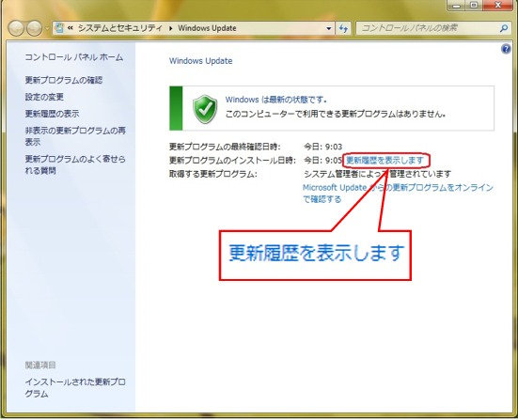Screen dimensions: 518x420
Task: Select システムとセキュリティ in the breadcrumb
Action: tap(120, 28)
